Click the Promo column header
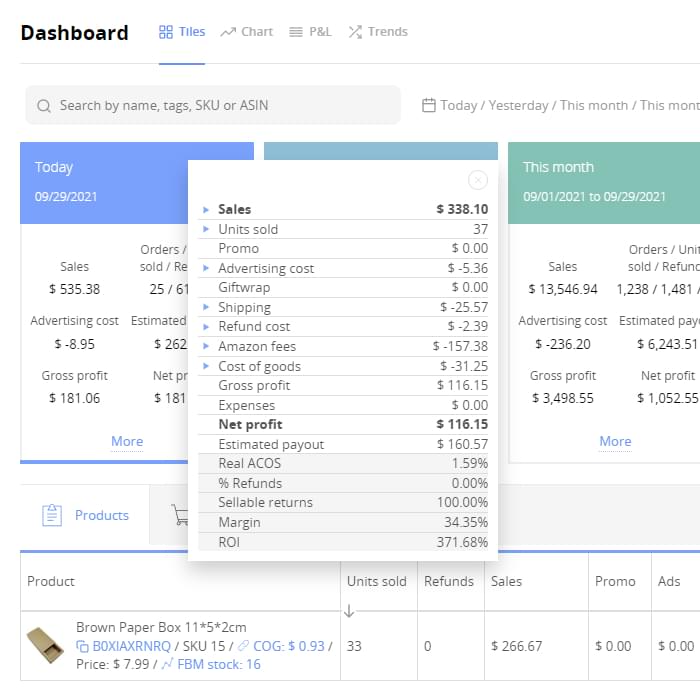This screenshot has width=700, height=700. [615, 581]
